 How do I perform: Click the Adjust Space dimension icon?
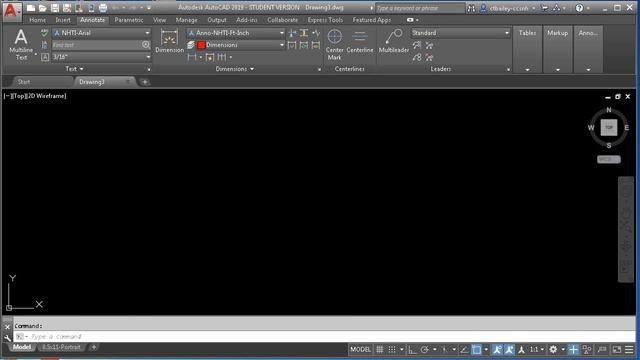pyautogui.click(x=304, y=33)
